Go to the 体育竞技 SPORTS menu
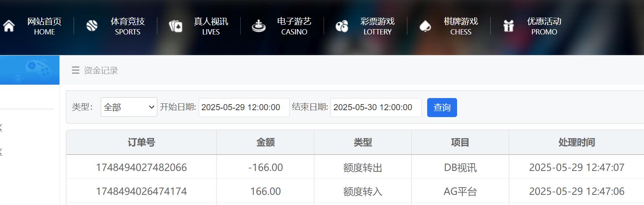The image size is (644, 205). pyautogui.click(x=127, y=26)
